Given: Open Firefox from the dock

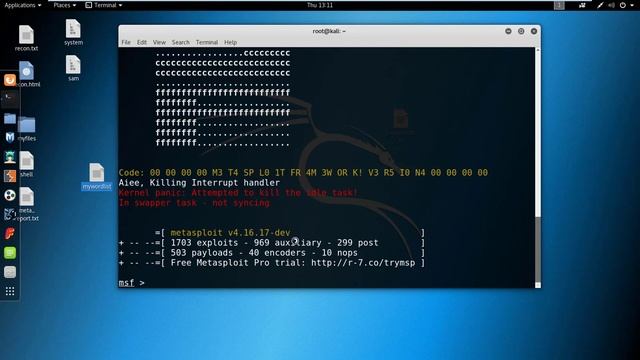Looking at the screenshot, I should tap(10, 80).
